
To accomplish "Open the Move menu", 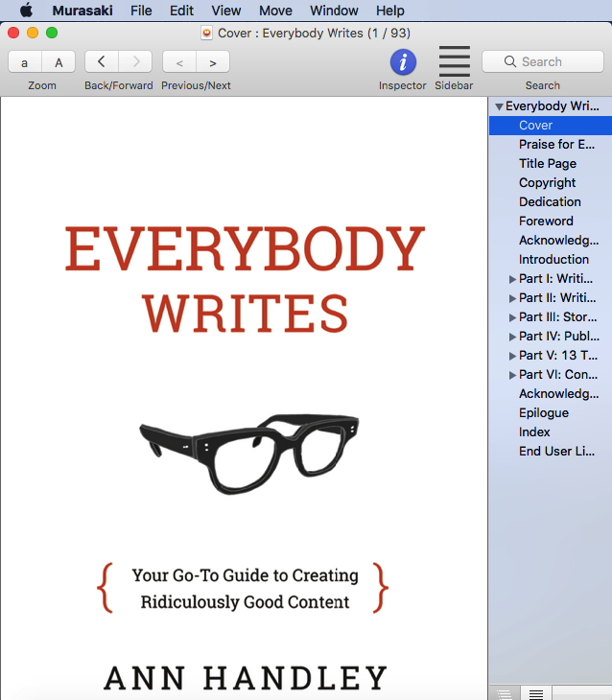I will [275, 11].
